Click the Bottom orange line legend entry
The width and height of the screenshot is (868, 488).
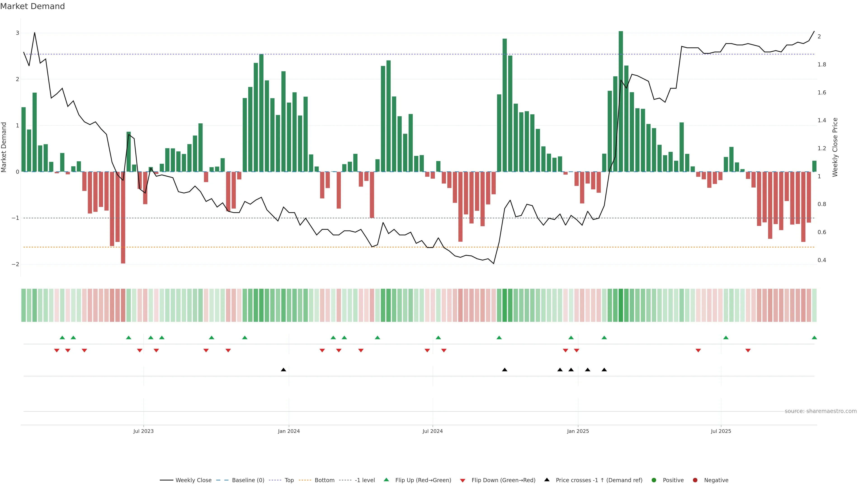324,480
